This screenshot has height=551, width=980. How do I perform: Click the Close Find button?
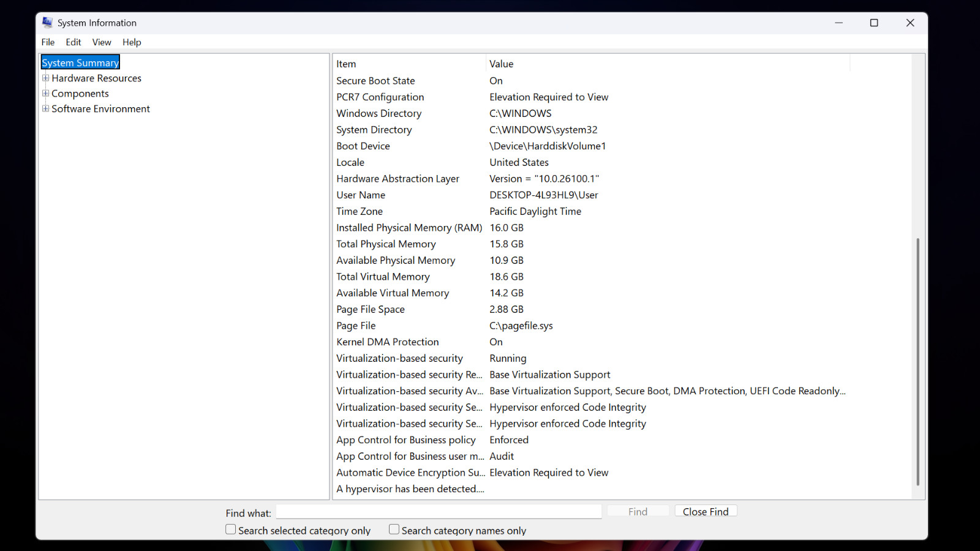(706, 511)
